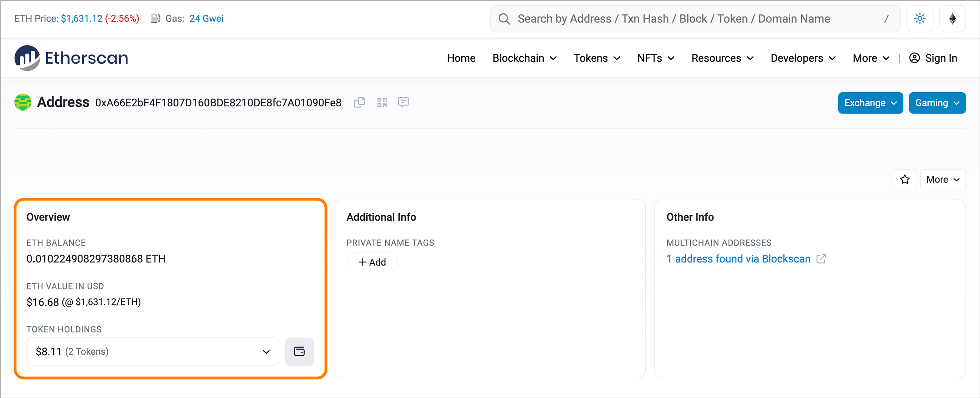Click the Etherscan logo
980x398 pixels.
point(71,58)
